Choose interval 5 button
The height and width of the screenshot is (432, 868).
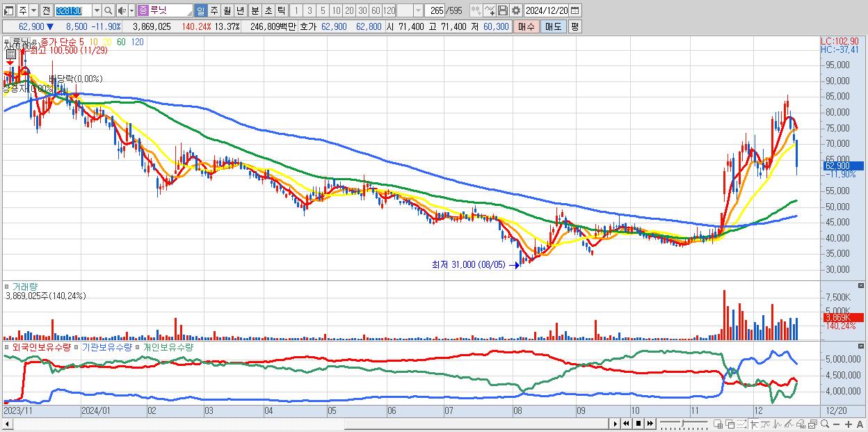point(323,11)
